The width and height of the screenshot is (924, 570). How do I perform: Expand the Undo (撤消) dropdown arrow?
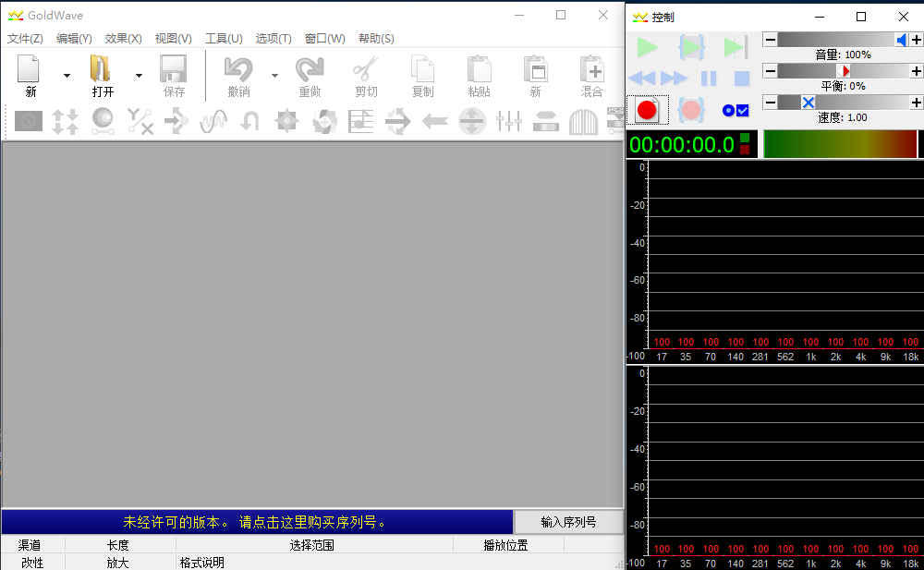pos(274,76)
